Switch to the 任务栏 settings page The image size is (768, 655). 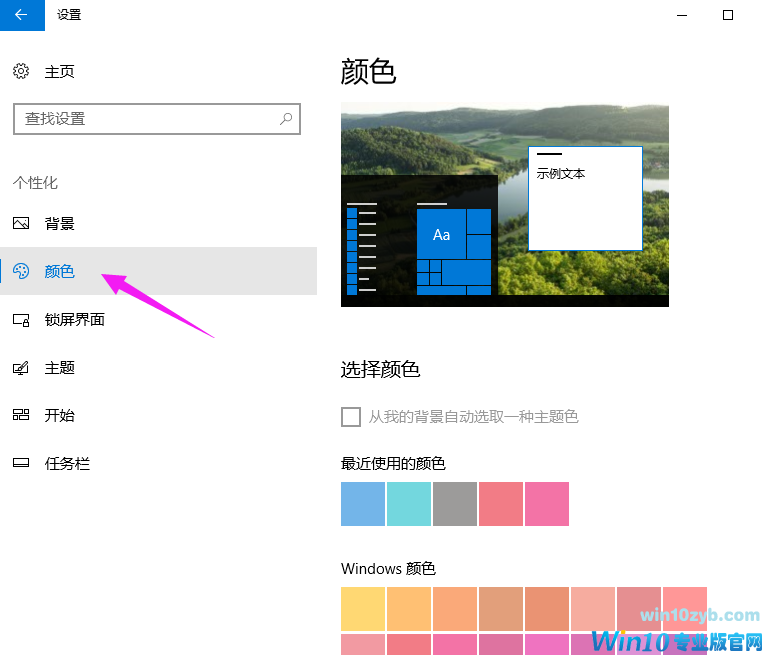click(x=68, y=464)
